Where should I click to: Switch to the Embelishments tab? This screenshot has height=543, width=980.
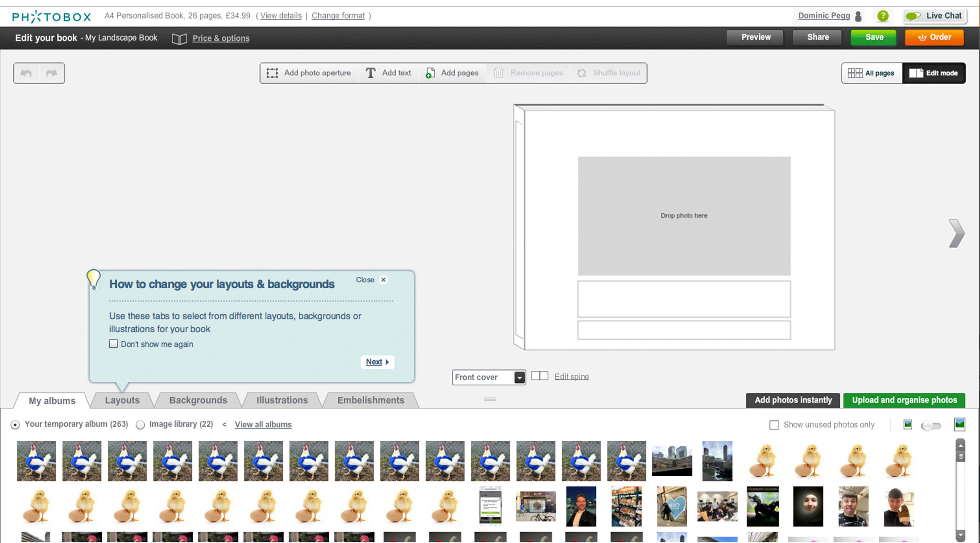[370, 400]
